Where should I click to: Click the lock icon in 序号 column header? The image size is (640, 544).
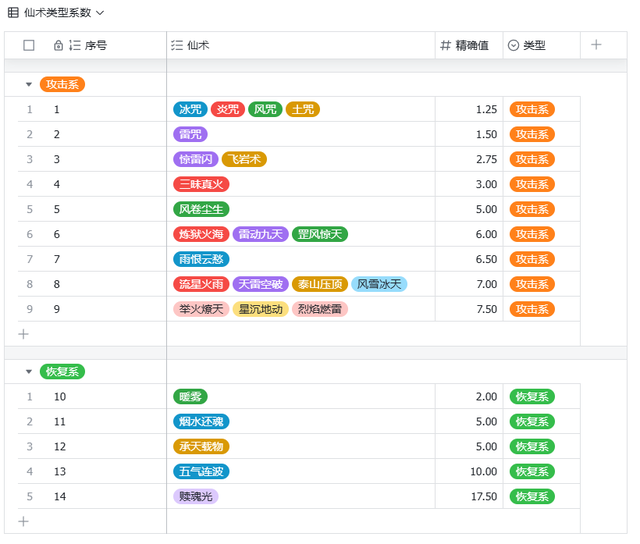pyautogui.click(x=58, y=45)
